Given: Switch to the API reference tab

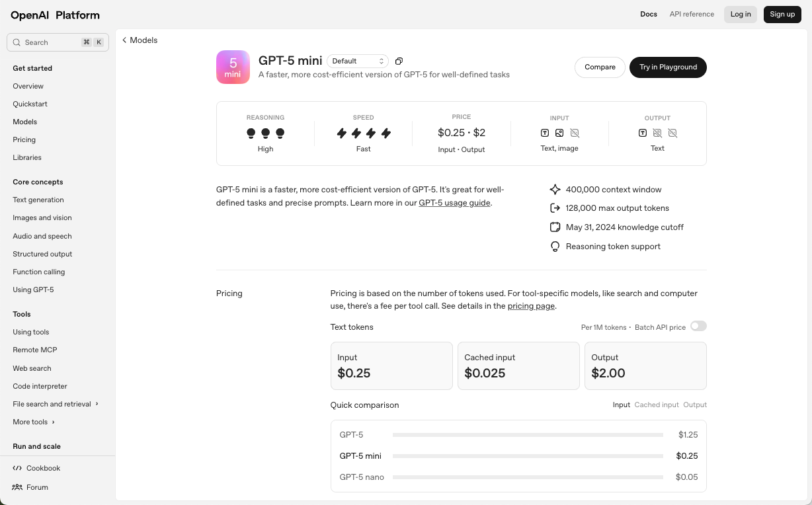Looking at the screenshot, I should pyautogui.click(x=692, y=14).
